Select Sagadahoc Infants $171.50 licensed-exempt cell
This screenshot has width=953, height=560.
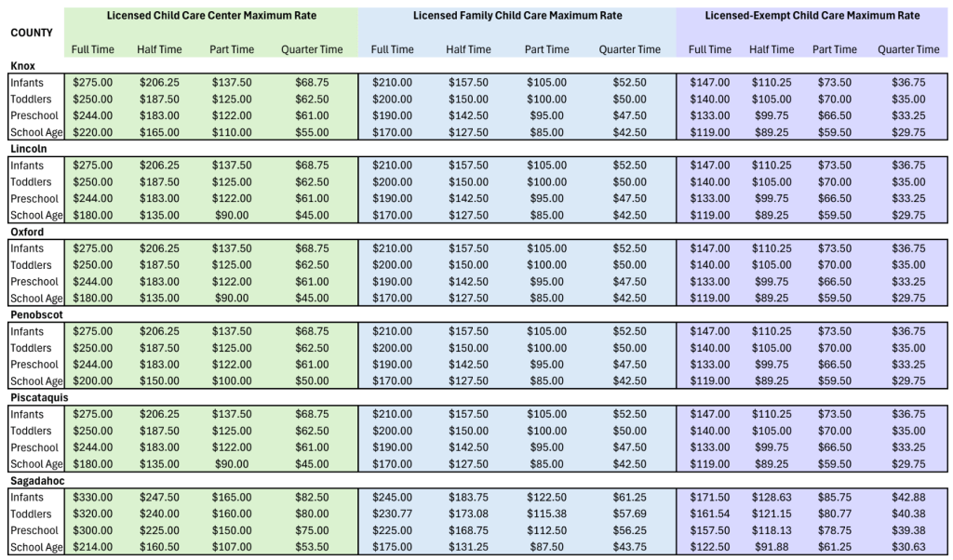(710, 498)
